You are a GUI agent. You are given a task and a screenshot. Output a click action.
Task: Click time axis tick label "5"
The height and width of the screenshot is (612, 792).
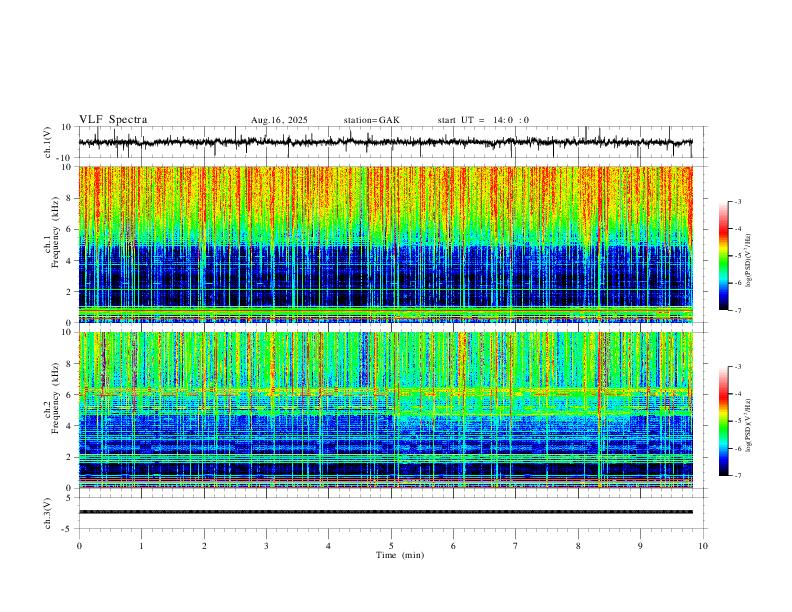pyautogui.click(x=391, y=546)
